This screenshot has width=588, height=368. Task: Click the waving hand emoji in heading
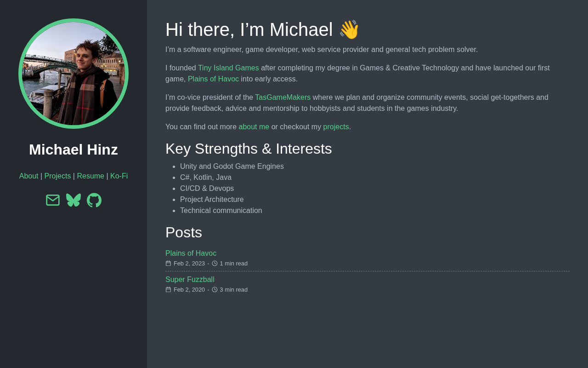click(x=349, y=30)
